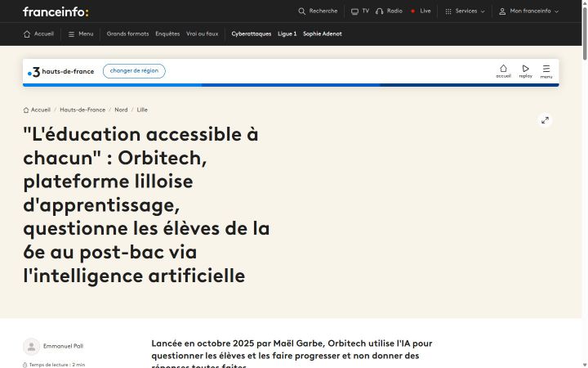Open the Recherche search
This screenshot has width=588, height=368.
pos(318,11)
